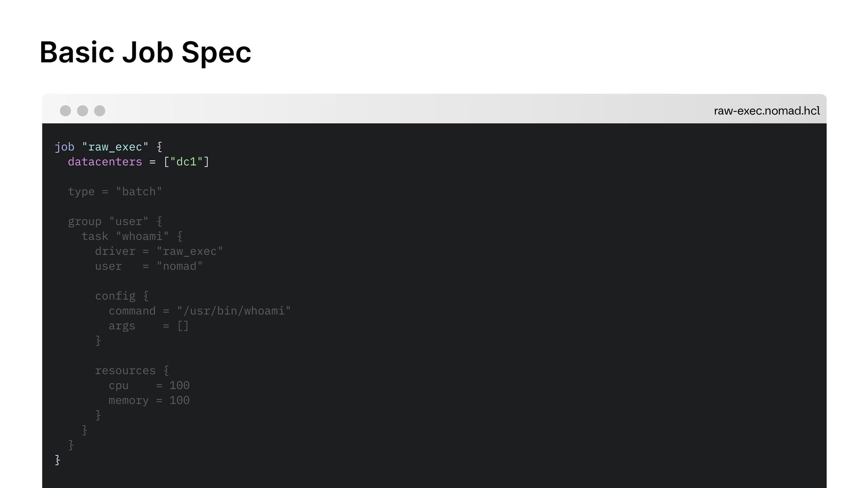Screen dimensions: 868x488
Task: Click the job keyword on first line
Action: click(x=64, y=147)
